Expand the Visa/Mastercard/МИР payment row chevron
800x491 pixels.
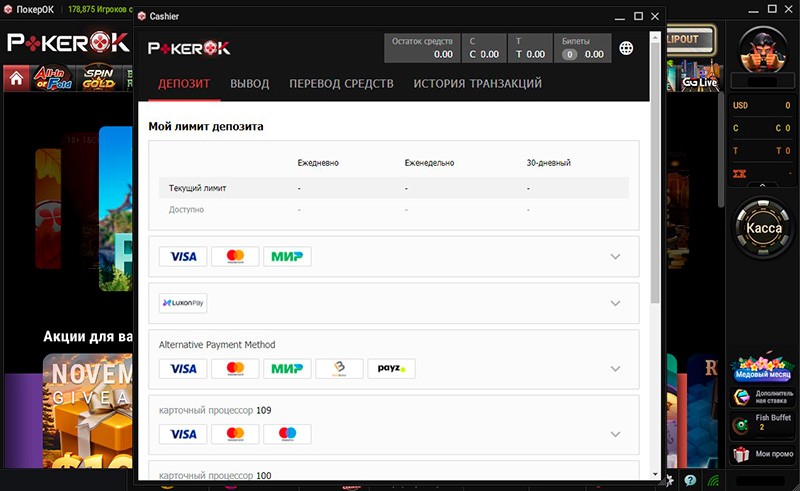click(x=615, y=256)
